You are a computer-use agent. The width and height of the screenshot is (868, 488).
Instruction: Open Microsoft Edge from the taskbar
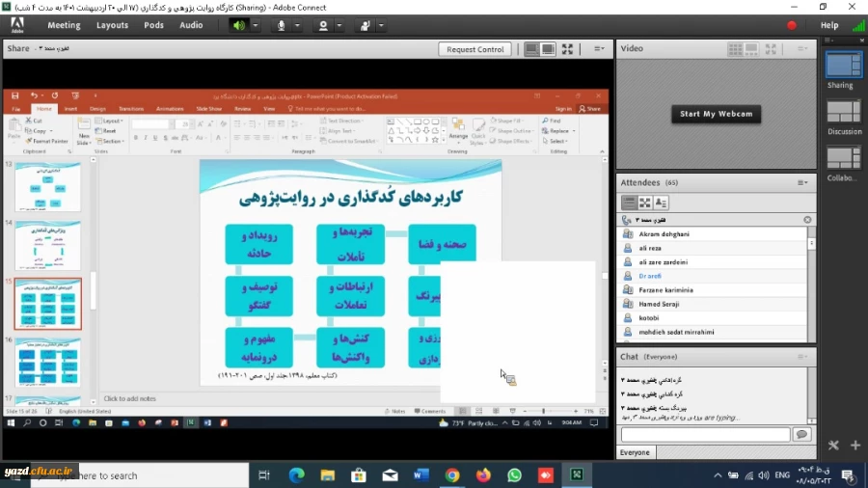[x=296, y=475]
